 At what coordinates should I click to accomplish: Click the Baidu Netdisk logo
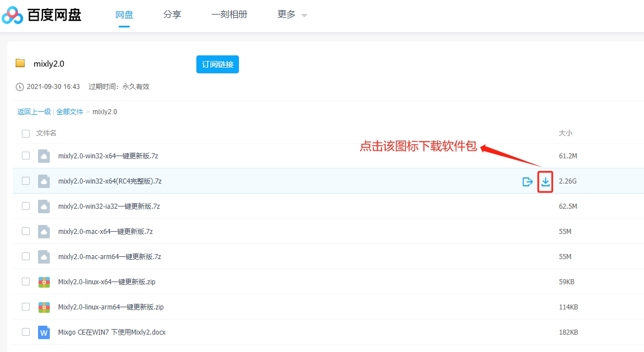41,15
